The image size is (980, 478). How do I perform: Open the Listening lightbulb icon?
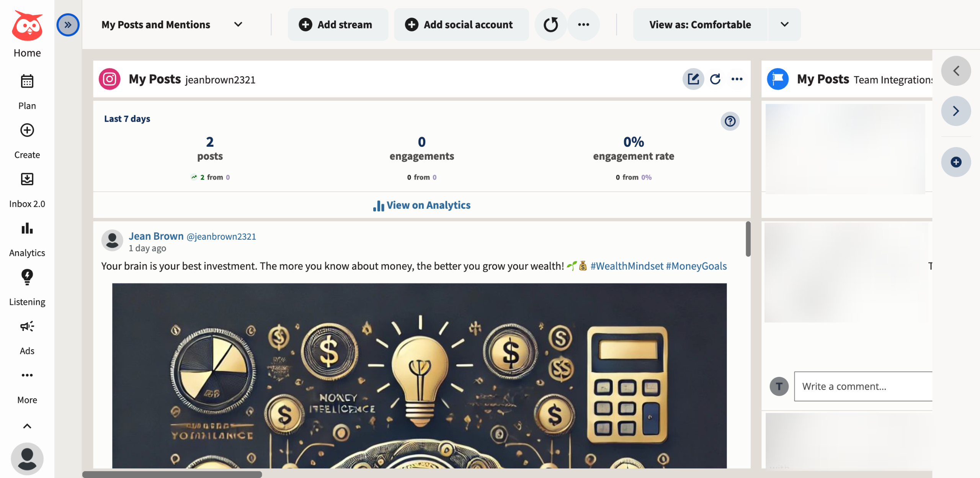tap(27, 277)
